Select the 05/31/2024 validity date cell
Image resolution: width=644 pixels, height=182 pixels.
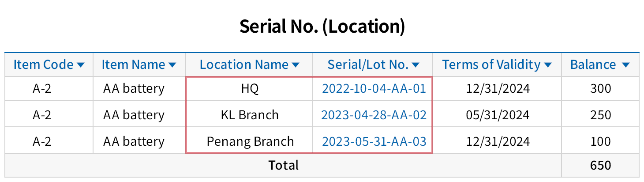pyautogui.click(x=498, y=115)
